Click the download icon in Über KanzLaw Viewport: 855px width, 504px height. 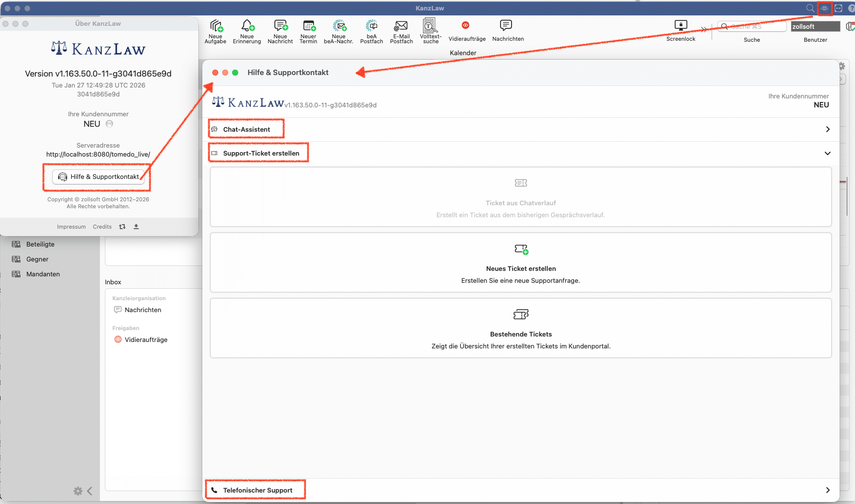click(x=136, y=227)
